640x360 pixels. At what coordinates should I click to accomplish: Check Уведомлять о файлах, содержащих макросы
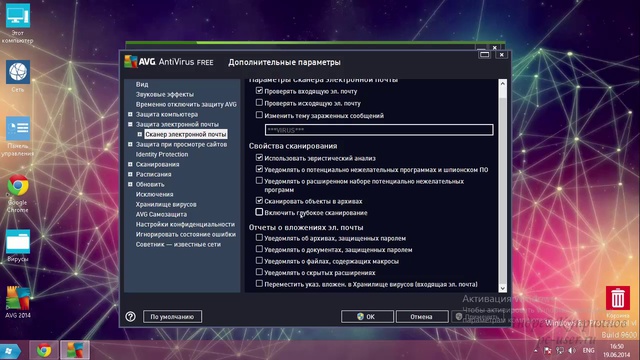259,260
